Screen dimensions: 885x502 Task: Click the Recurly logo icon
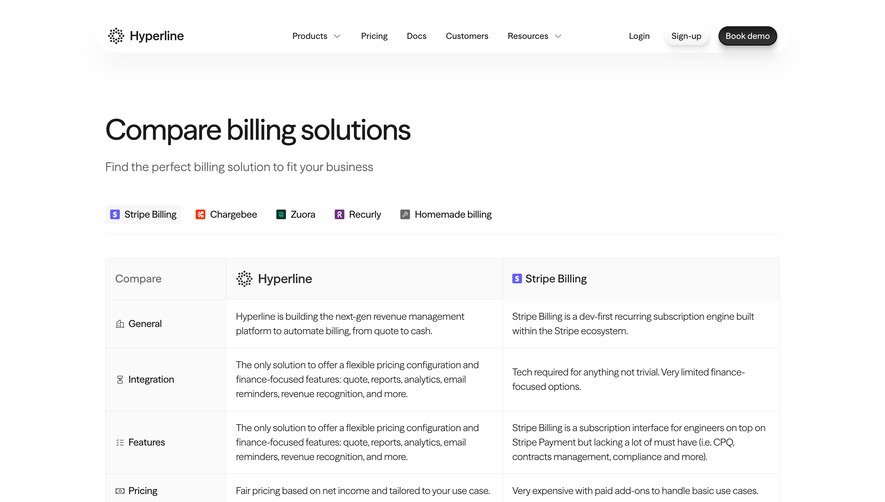click(x=339, y=214)
